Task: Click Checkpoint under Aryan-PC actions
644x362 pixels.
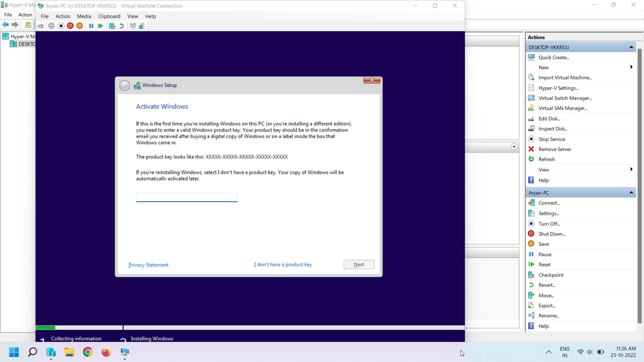Action: pyautogui.click(x=551, y=275)
